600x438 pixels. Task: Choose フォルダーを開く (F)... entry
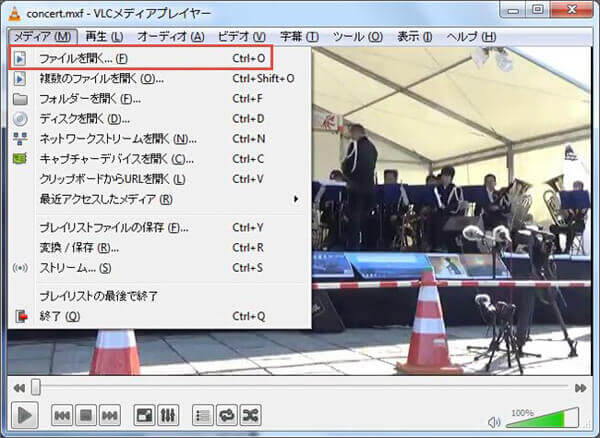160,99
